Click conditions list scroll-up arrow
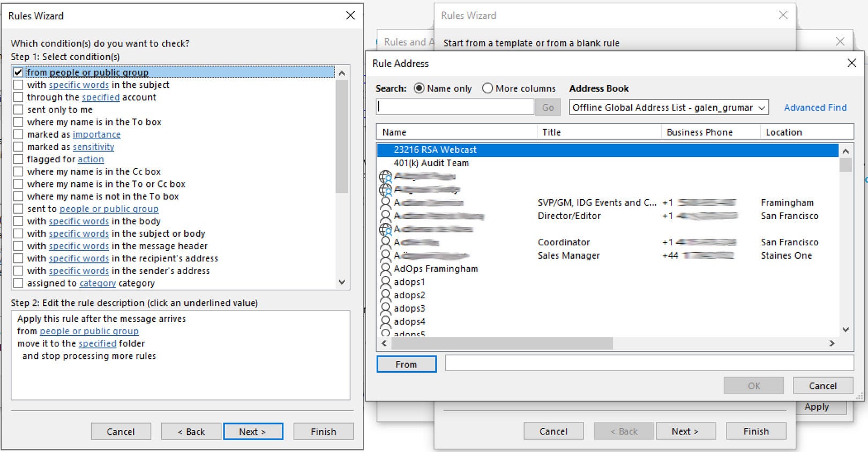The height and width of the screenshot is (452, 868). click(342, 73)
